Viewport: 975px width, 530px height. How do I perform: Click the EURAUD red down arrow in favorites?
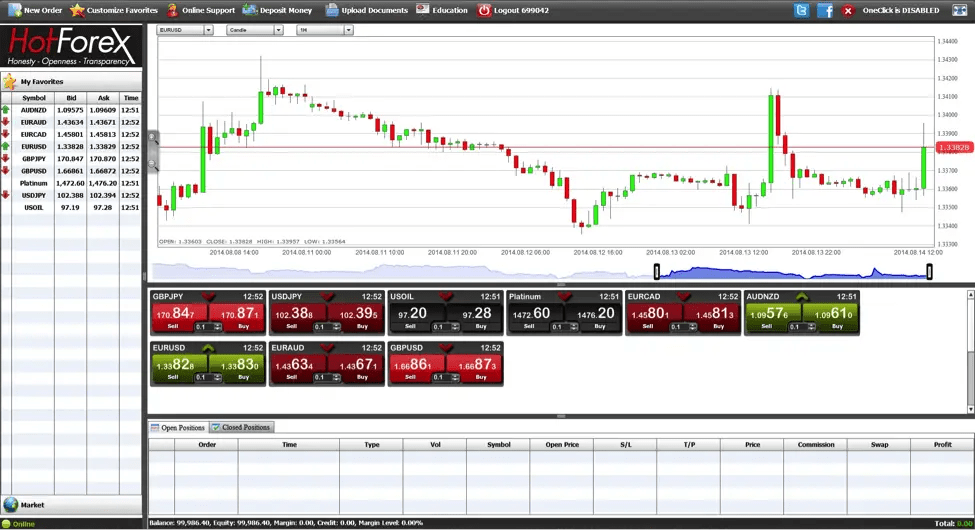6,122
